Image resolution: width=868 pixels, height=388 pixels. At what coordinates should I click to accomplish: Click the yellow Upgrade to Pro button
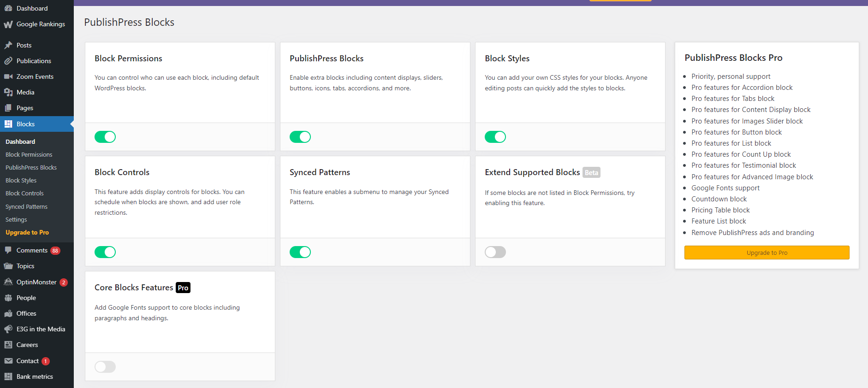767,253
